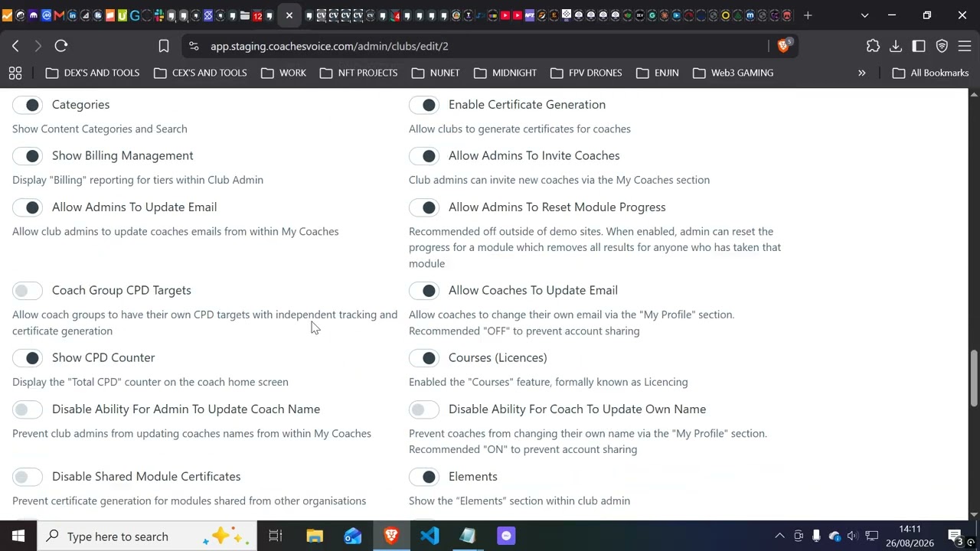Open browser Downloads icon
980x551 pixels.
click(896, 46)
